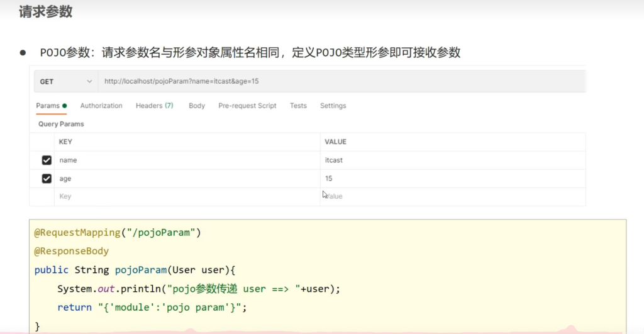Image resolution: width=644 pixels, height=334 pixels.
Task: Switch to the Params tab
Action: 48,106
